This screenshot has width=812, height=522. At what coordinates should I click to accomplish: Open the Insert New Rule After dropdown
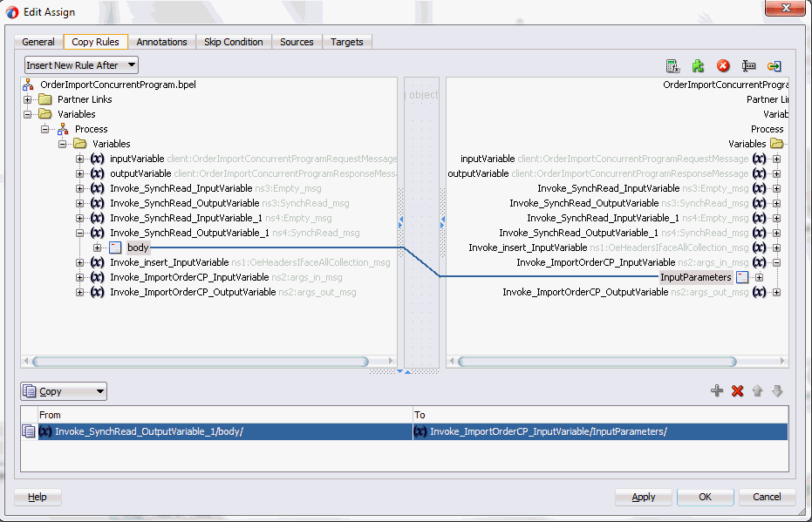coord(81,65)
